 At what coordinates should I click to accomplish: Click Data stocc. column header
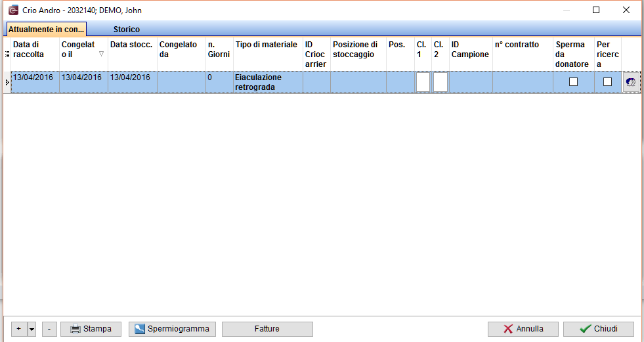pos(132,54)
